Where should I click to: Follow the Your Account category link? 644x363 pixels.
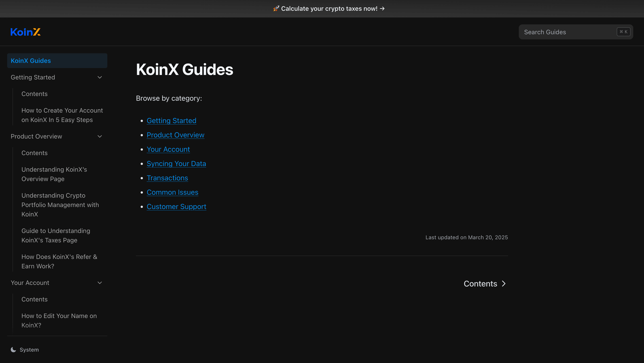pos(168,149)
